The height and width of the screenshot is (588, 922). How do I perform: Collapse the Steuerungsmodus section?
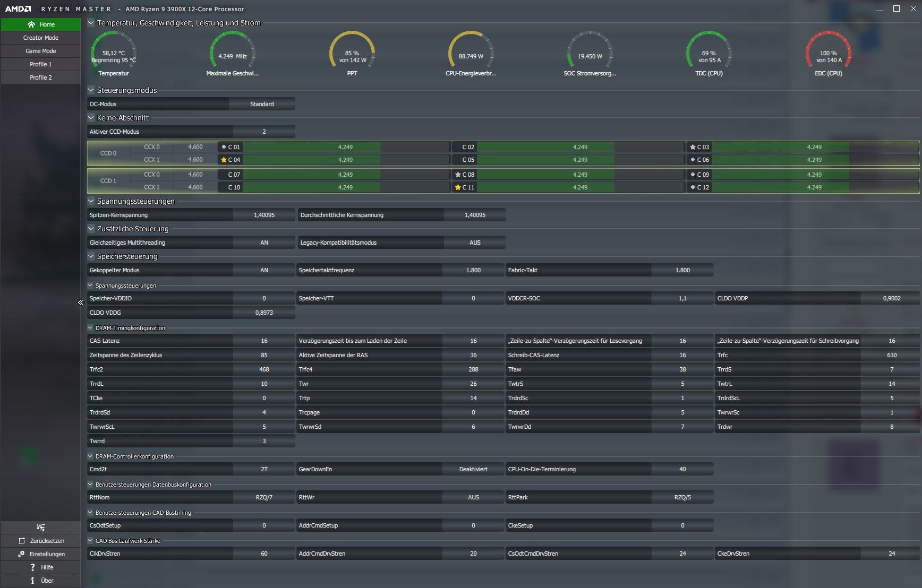(91, 90)
